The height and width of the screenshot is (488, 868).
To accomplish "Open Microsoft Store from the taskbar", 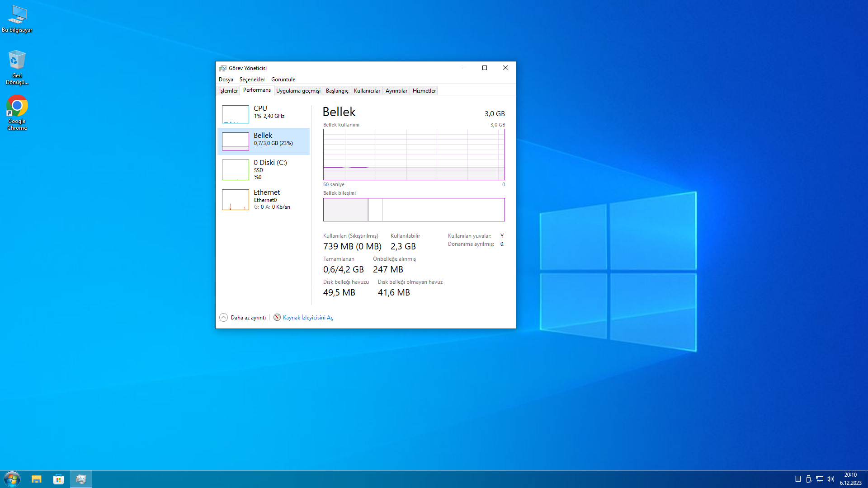I will [58, 479].
